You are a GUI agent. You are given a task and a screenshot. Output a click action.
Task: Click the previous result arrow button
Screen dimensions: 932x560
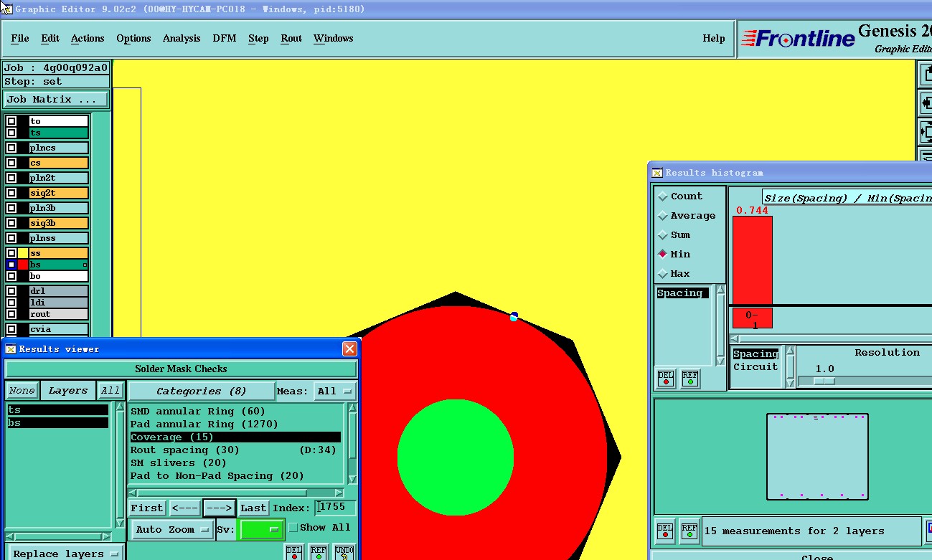[185, 508]
